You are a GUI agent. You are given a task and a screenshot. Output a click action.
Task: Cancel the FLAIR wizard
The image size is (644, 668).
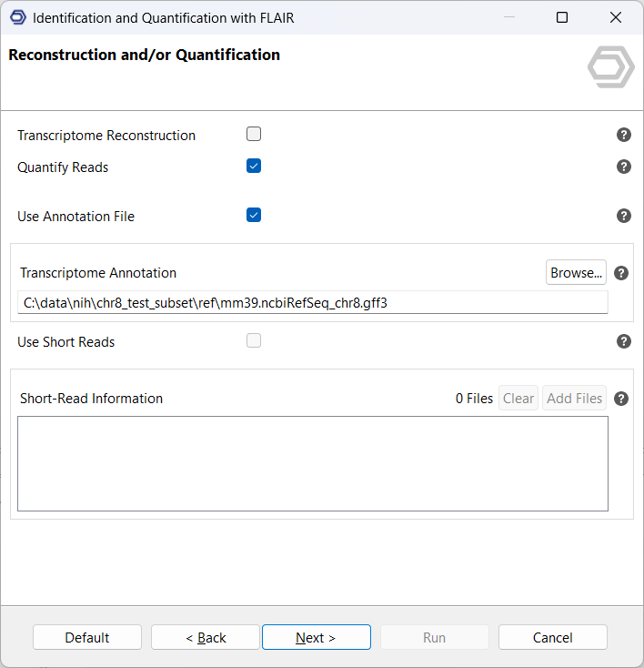pyautogui.click(x=552, y=637)
